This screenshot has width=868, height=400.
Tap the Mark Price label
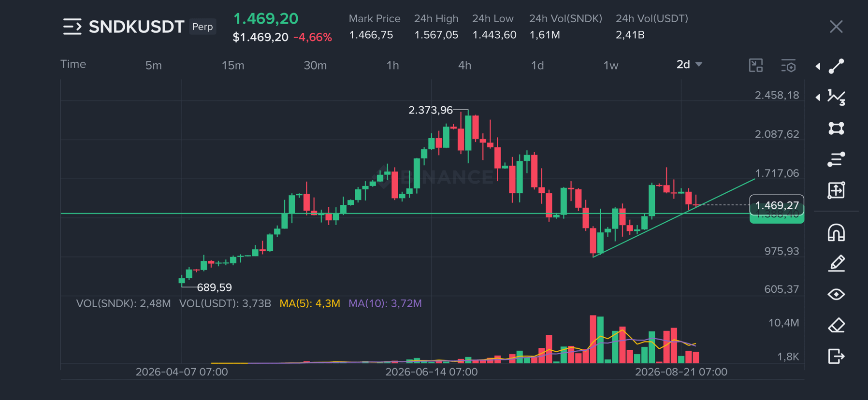pos(375,18)
